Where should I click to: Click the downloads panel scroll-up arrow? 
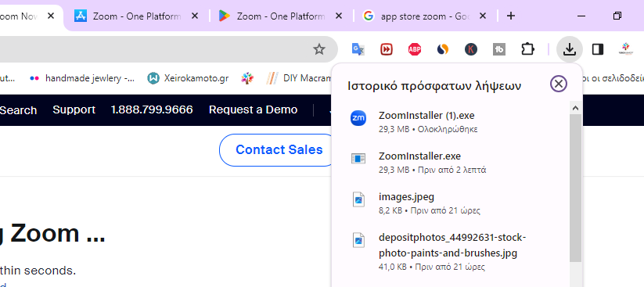[x=575, y=108]
